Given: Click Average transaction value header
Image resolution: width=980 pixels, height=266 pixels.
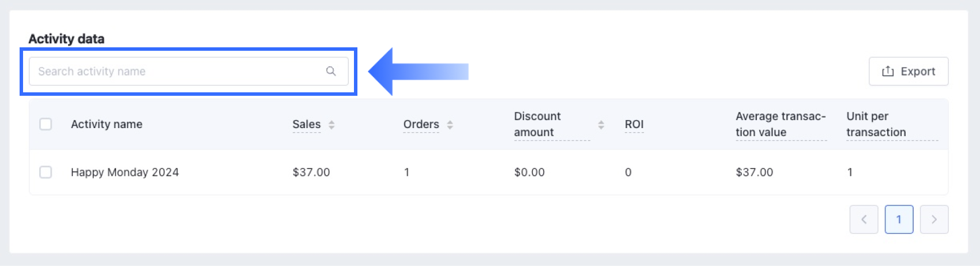Looking at the screenshot, I should 781,124.
